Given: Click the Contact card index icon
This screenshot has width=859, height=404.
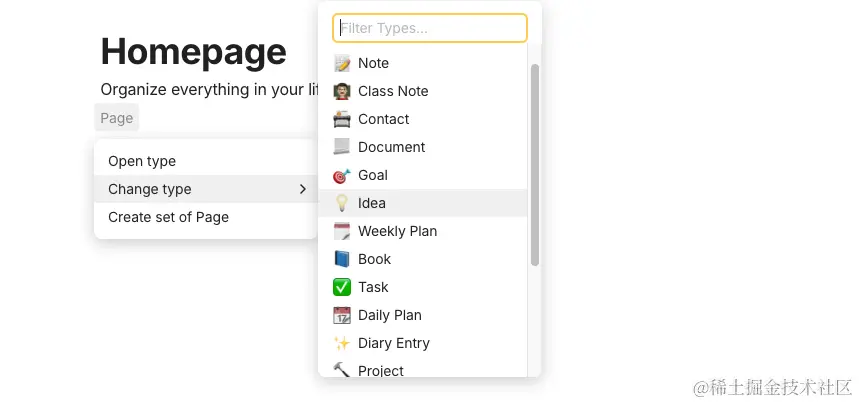Looking at the screenshot, I should 342,119.
